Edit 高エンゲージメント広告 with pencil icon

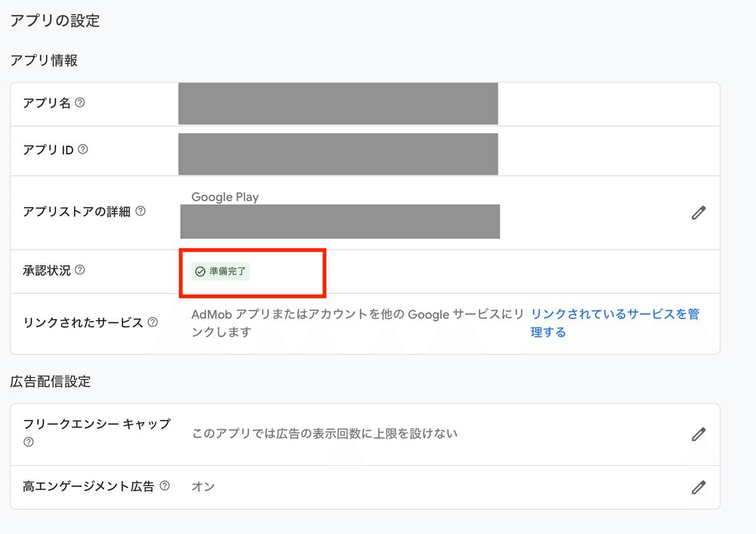pos(698,487)
